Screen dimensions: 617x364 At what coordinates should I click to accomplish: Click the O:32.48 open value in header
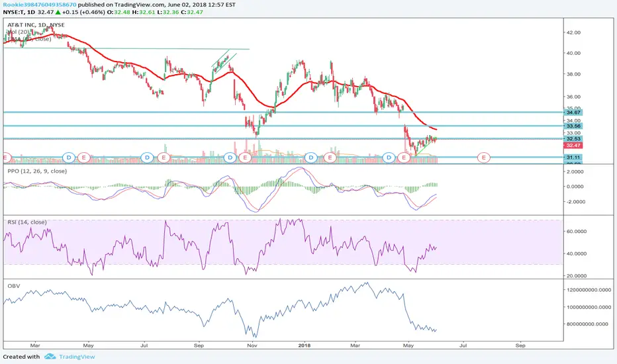click(119, 12)
